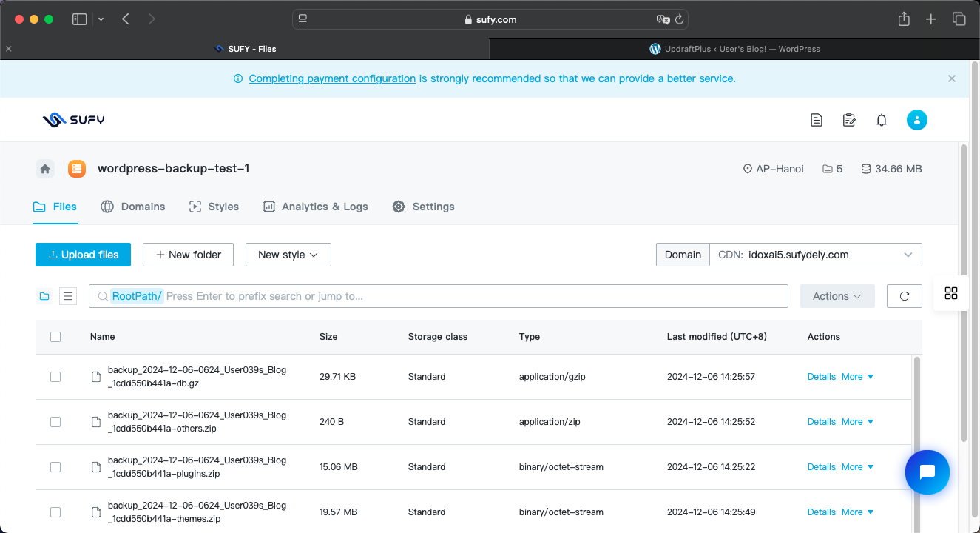The height and width of the screenshot is (533, 980).
Task: Open the Actions dropdown
Action: coord(837,296)
